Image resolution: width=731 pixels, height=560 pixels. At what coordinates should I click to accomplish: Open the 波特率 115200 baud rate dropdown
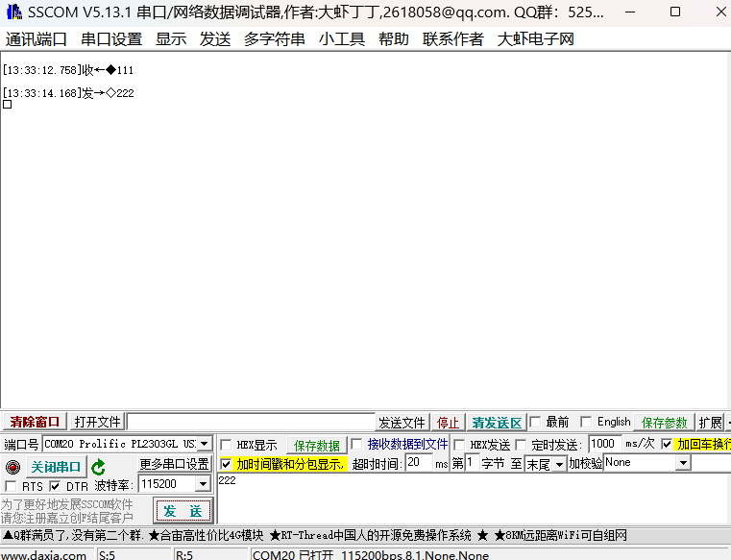coord(203,485)
